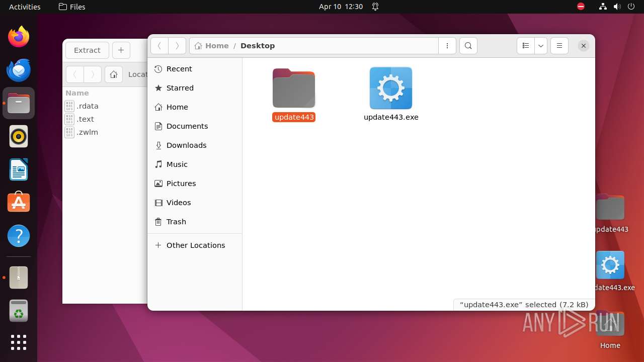Open network status icon in top bar

[603, 7]
